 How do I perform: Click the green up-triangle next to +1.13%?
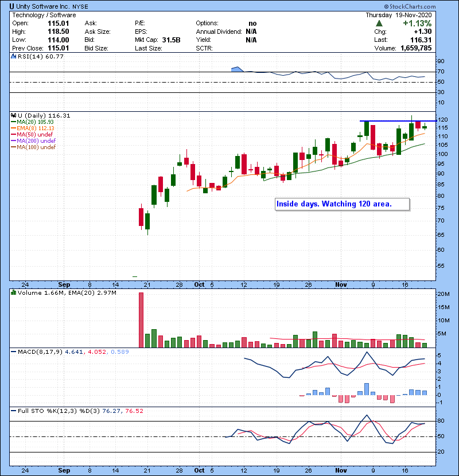379,24
